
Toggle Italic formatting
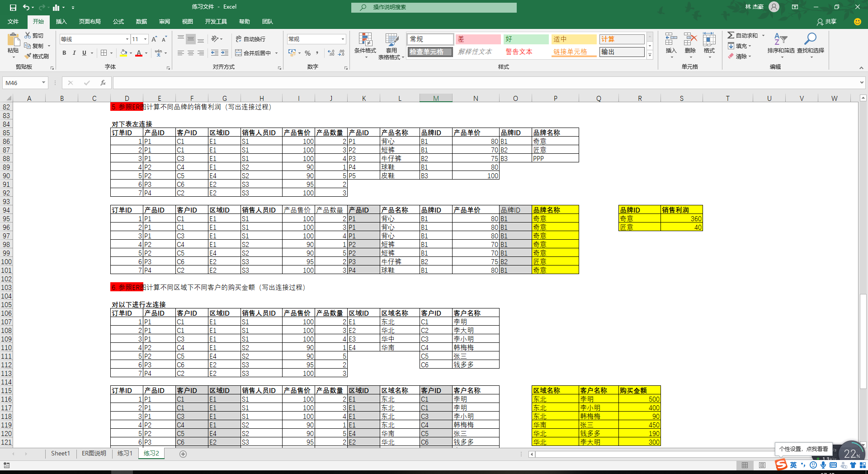(74, 53)
